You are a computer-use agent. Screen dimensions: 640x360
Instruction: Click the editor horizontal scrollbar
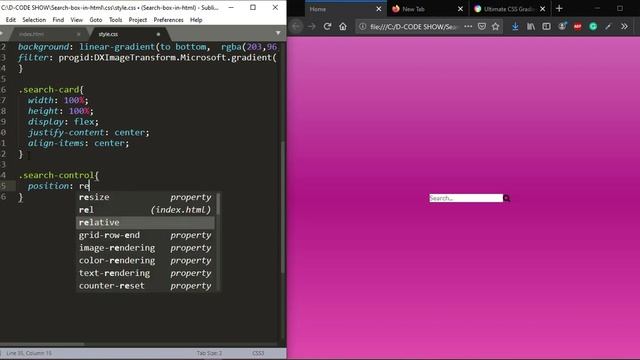pyautogui.click(x=42, y=344)
